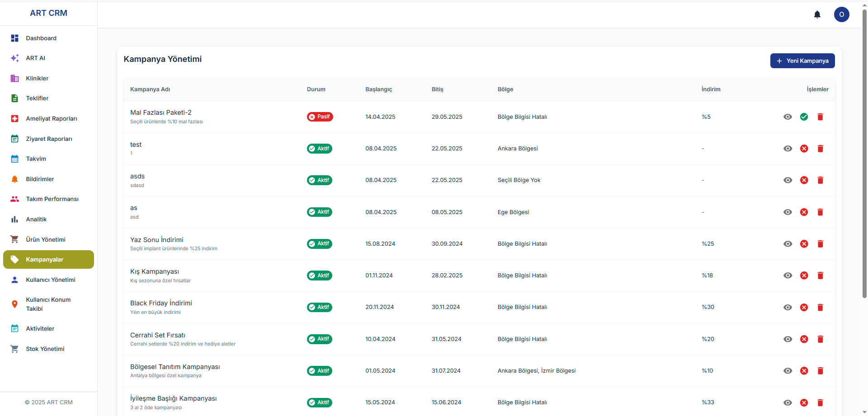Open the Dashboard menu item
This screenshot has height=416, width=868.
[41, 38]
